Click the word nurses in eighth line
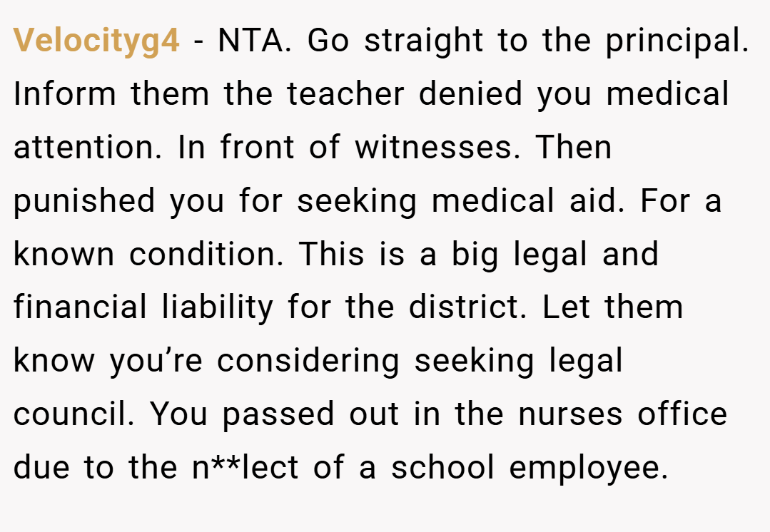This screenshot has height=532, width=770. coord(571,414)
